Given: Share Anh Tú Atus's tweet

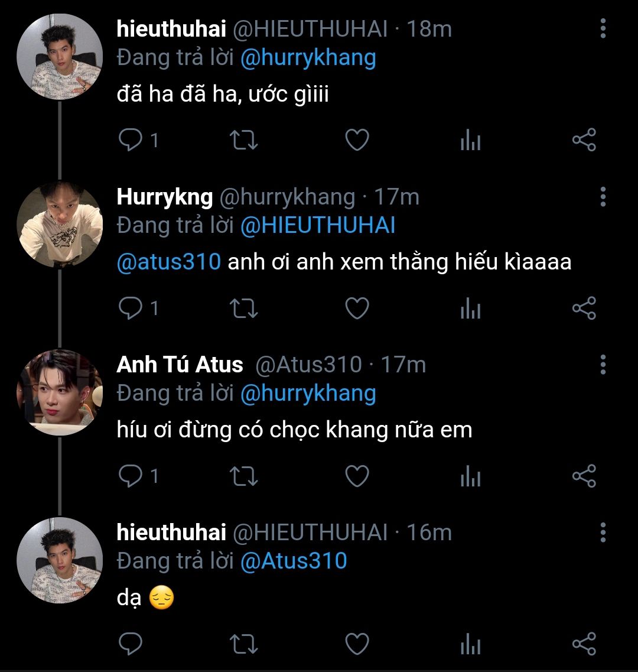Looking at the screenshot, I should coord(584,476).
